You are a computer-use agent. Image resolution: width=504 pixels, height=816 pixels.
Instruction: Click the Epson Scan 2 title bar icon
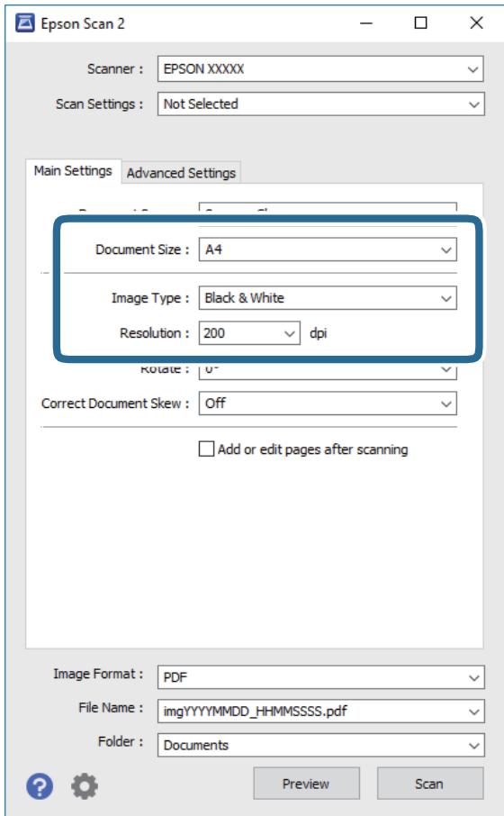pos(25,23)
